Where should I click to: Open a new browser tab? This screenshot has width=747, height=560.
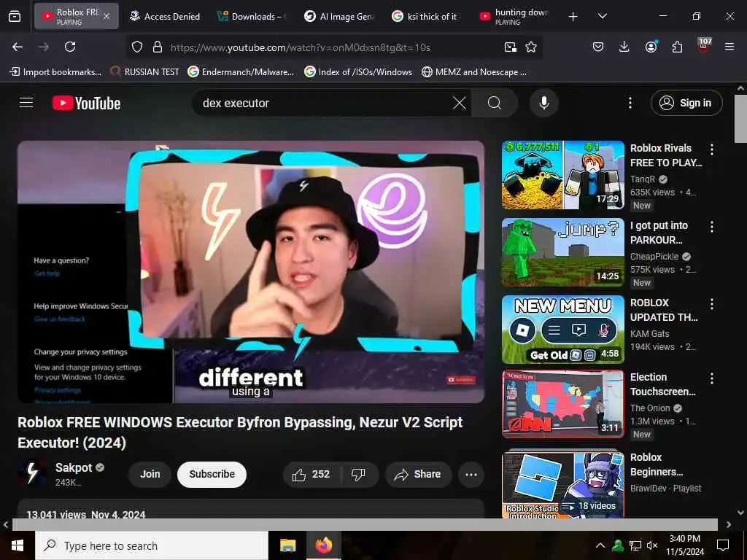573,17
